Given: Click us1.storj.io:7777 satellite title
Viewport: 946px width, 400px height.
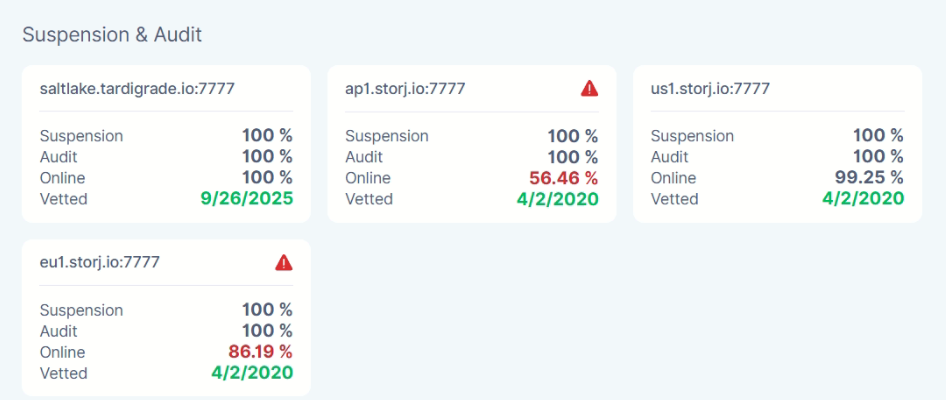Looking at the screenshot, I should [x=710, y=89].
